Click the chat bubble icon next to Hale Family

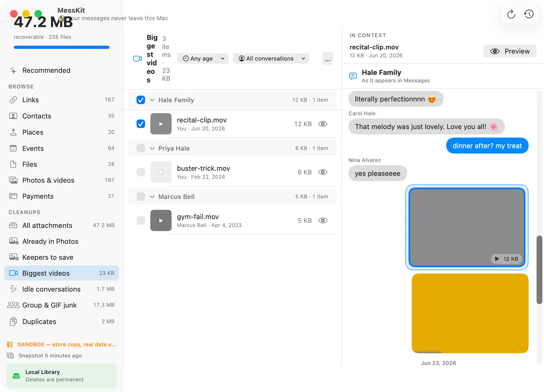(353, 76)
